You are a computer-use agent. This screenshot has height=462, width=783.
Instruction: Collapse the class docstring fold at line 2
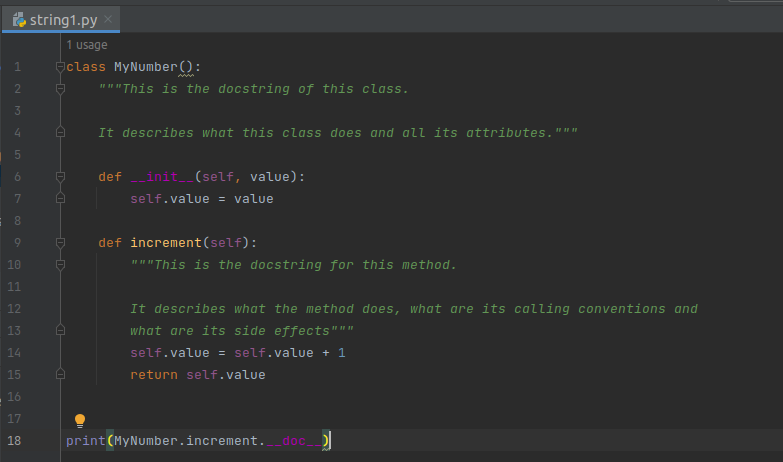[x=60, y=89]
